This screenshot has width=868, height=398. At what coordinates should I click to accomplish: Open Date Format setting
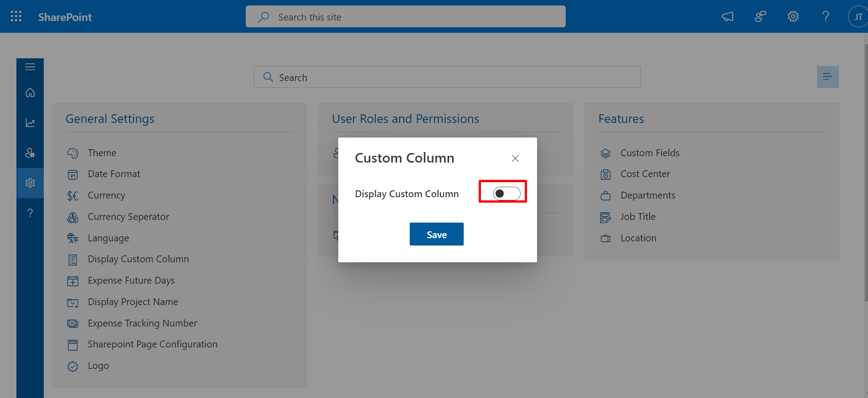(x=114, y=174)
